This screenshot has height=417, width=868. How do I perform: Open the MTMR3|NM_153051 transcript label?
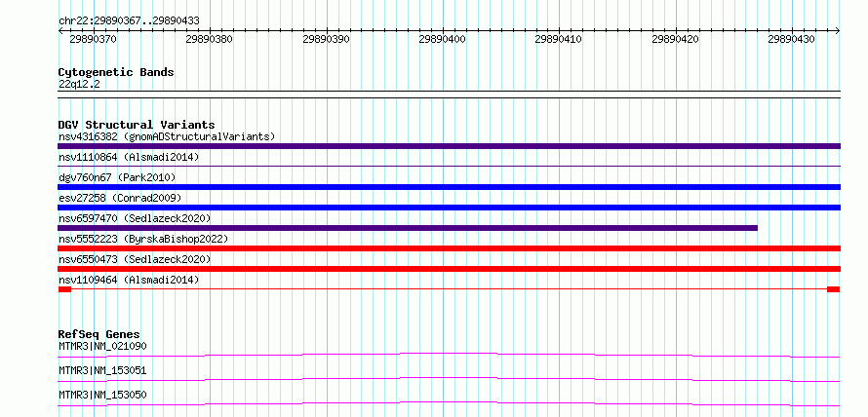click(102, 370)
